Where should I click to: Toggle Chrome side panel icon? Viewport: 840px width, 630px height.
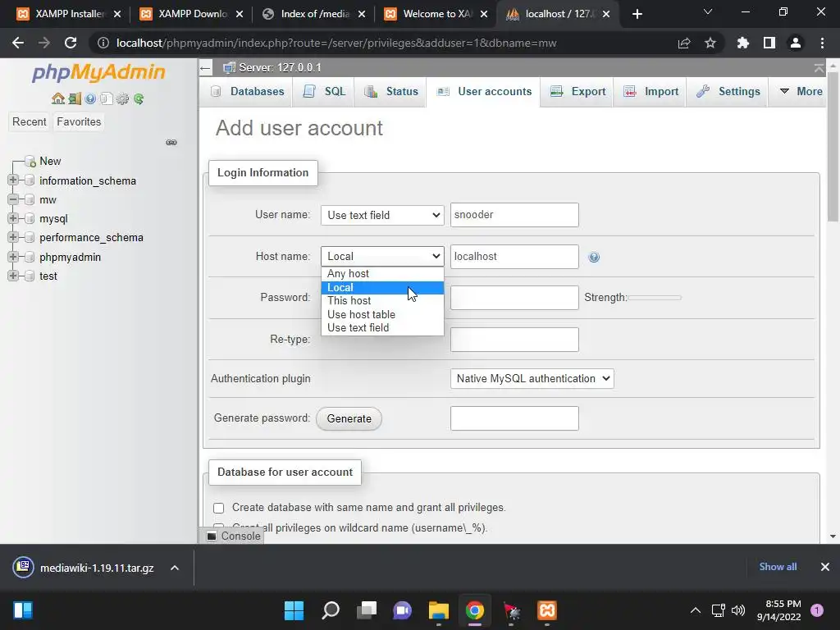coord(769,43)
